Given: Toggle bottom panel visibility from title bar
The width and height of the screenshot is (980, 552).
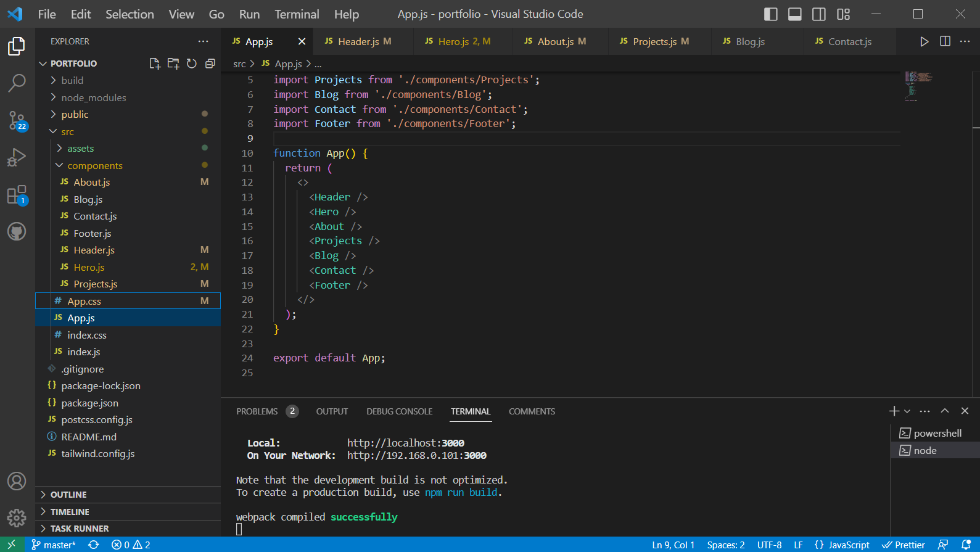Looking at the screenshot, I should (x=795, y=14).
